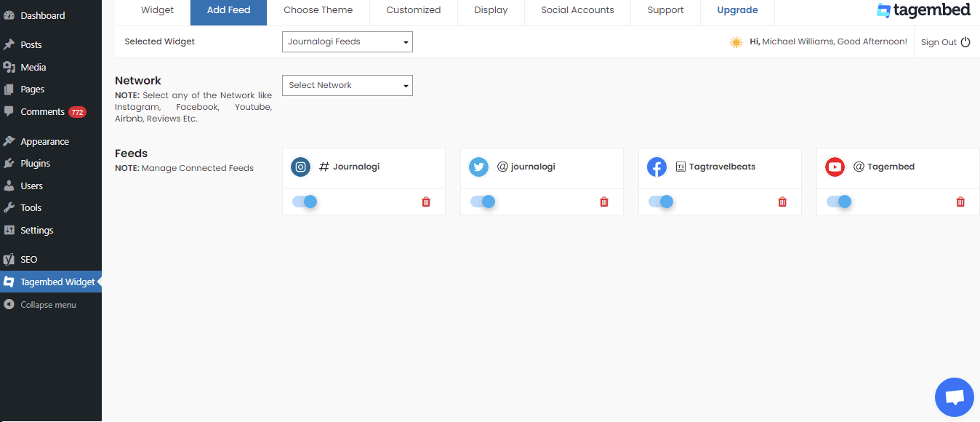Click the greeting text for Michael Williams
Screen dimensions: 980x422
point(829,42)
